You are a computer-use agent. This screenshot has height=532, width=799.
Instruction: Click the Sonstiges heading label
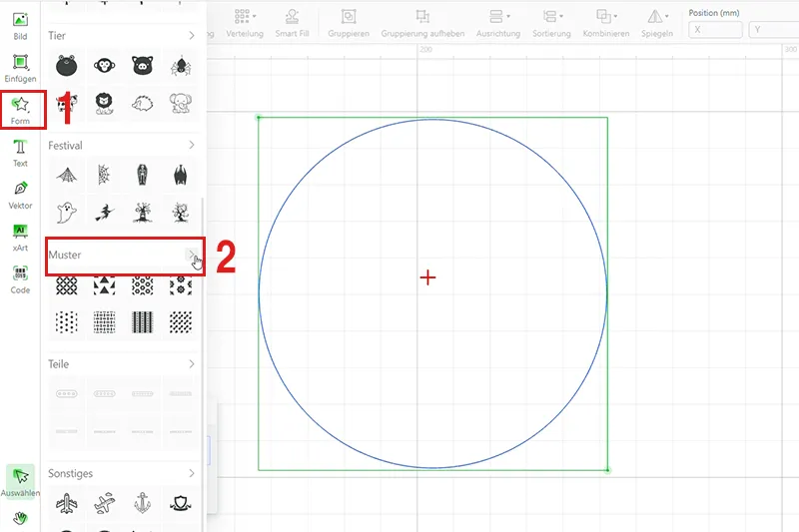(70, 473)
